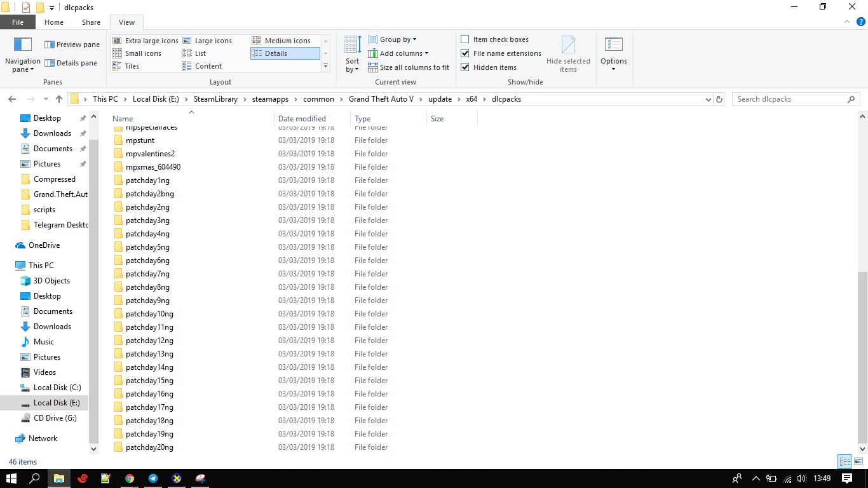Open recent locations dropdown arrow
Screen dimensions: 868x488
pyautogui.click(x=46, y=99)
